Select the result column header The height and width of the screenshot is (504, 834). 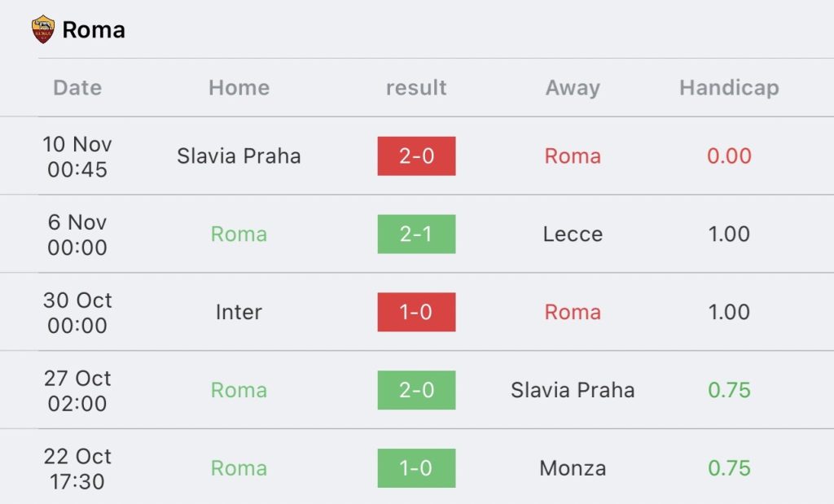click(416, 88)
